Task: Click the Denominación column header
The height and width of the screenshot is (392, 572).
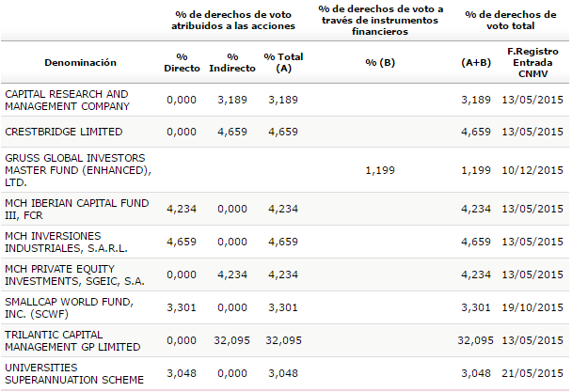Action: click(x=80, y=63)
